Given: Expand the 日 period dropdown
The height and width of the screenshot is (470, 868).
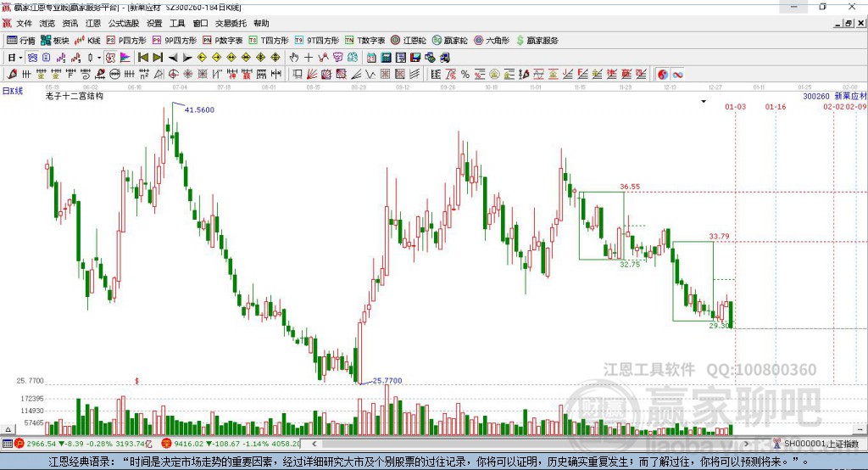Looking at the screenshot, I should click(x=20, y=58).
